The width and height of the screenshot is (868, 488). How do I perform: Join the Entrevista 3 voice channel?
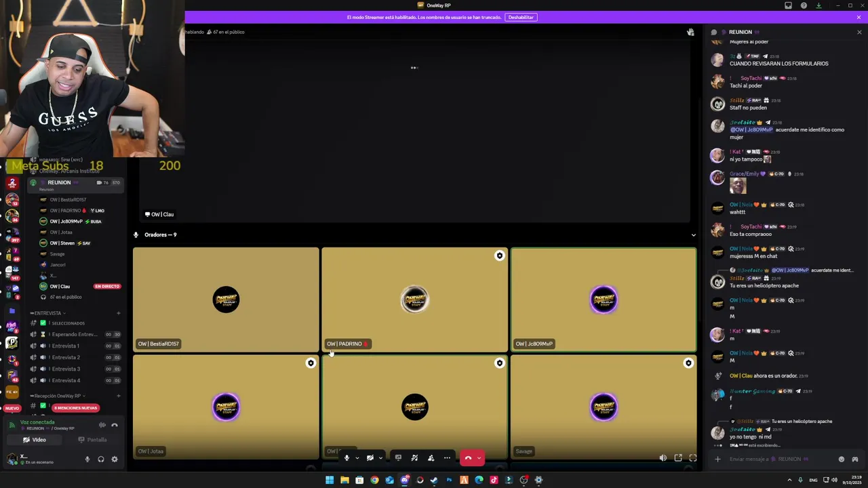click(75, 369)
